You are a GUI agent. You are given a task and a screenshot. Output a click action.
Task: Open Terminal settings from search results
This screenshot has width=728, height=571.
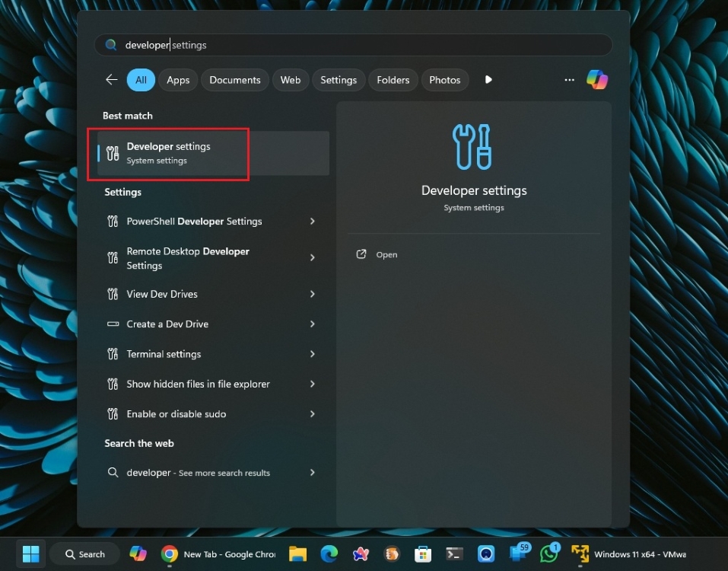(164, 354)
